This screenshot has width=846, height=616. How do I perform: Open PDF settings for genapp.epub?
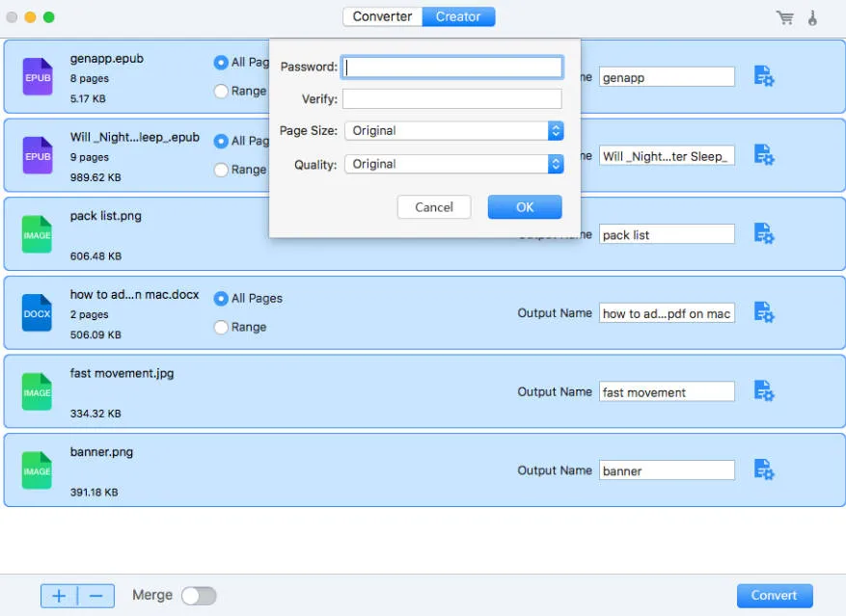763,76
